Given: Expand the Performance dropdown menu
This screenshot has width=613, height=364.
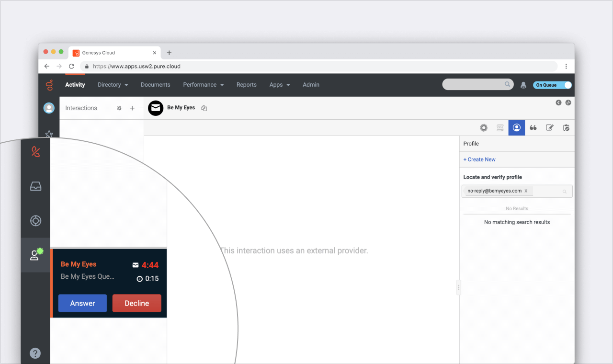Looking at the screenshot, I should (204, 85).
